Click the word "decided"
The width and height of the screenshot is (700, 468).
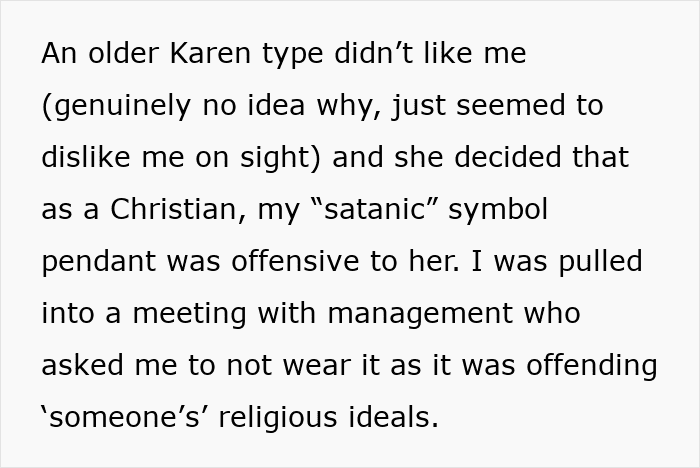tap(508, 157)
